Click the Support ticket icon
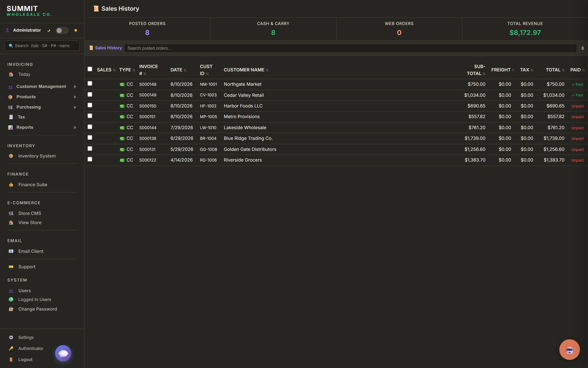This screenshot has width=588, height=368. [11, 267]
